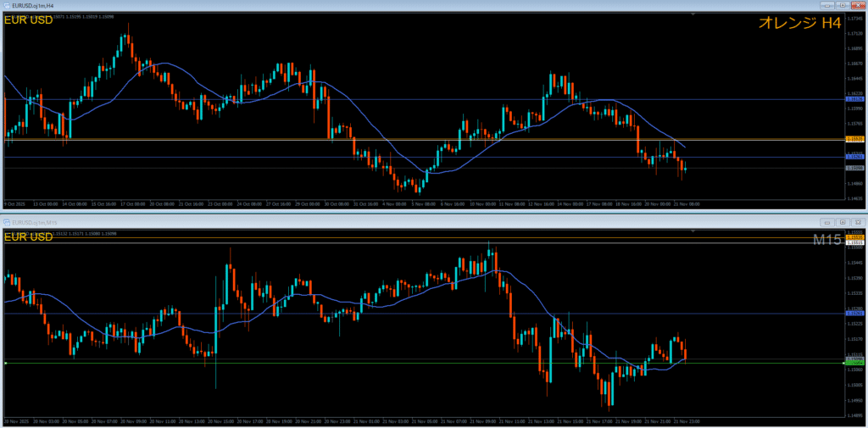Click 1.15990 on H4 price scale
The image size is (868, 428).
(856, 108)
